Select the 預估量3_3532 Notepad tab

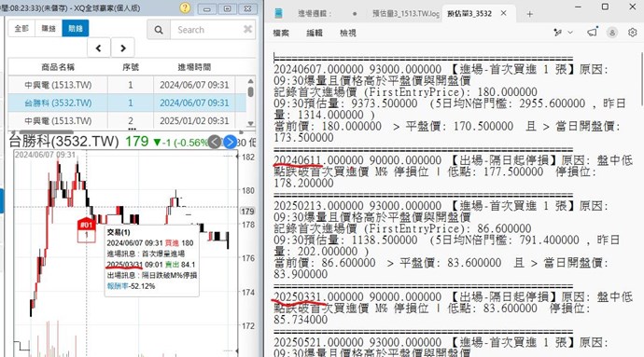(469, 14)
